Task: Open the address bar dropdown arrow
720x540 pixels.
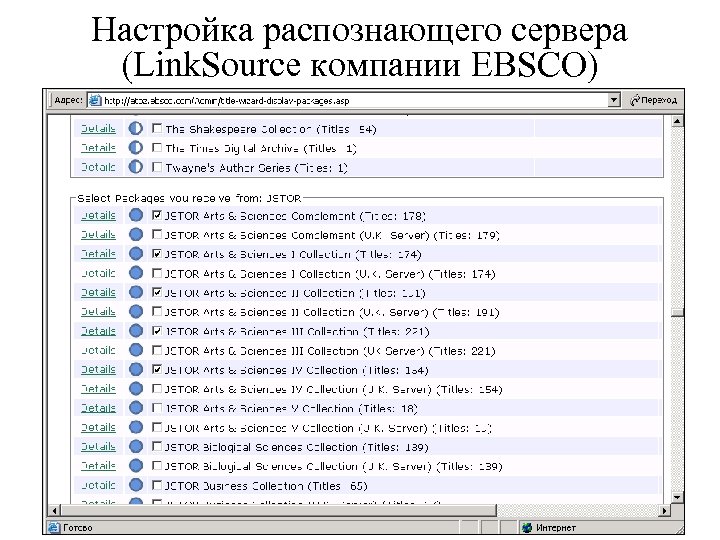Action: click(x=613, y=100)
